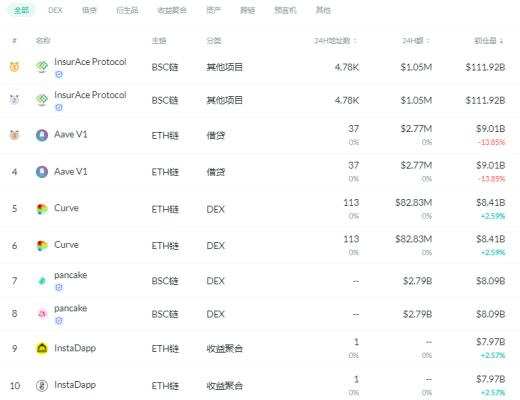The height and width of the screenshot is (400, 520).
Task: Click the grey circular logo in row 10
Action: point(42,386)
